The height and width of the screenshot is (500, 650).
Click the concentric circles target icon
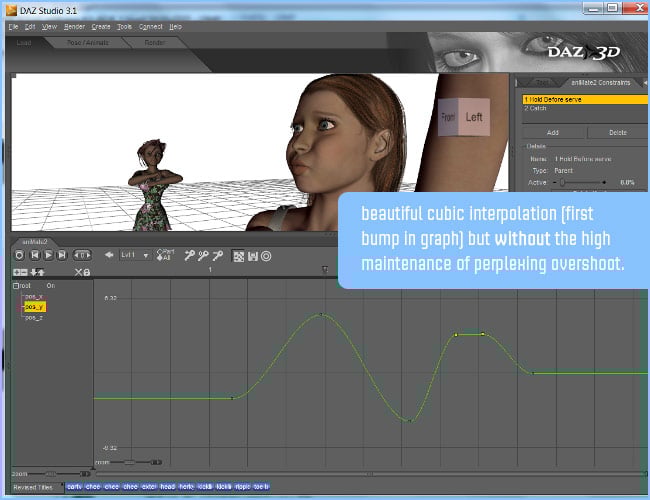[266, 256]
